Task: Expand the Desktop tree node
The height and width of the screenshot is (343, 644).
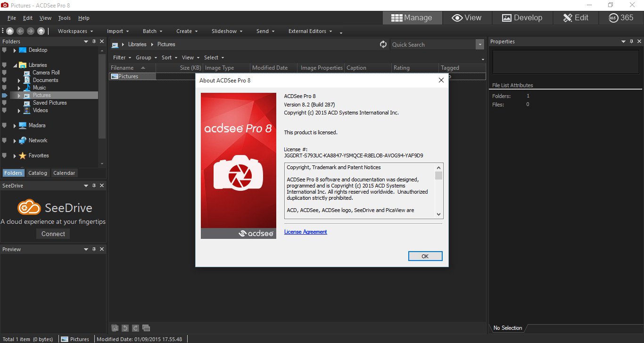Action: click(x=15, y=50)
